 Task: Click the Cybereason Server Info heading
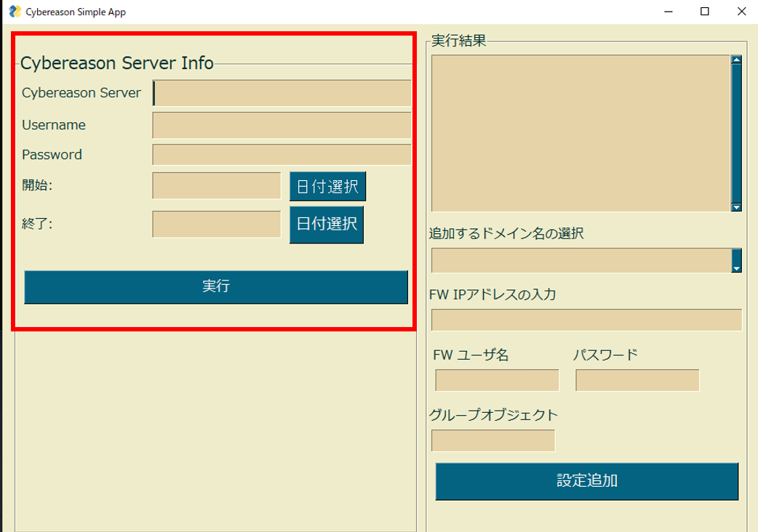click(x=117, y=63)
